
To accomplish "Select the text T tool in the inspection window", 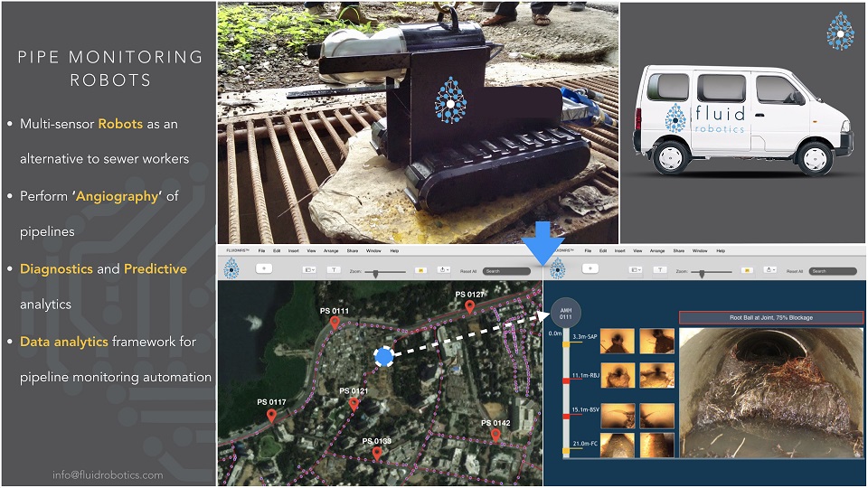I will click(659, 270).
